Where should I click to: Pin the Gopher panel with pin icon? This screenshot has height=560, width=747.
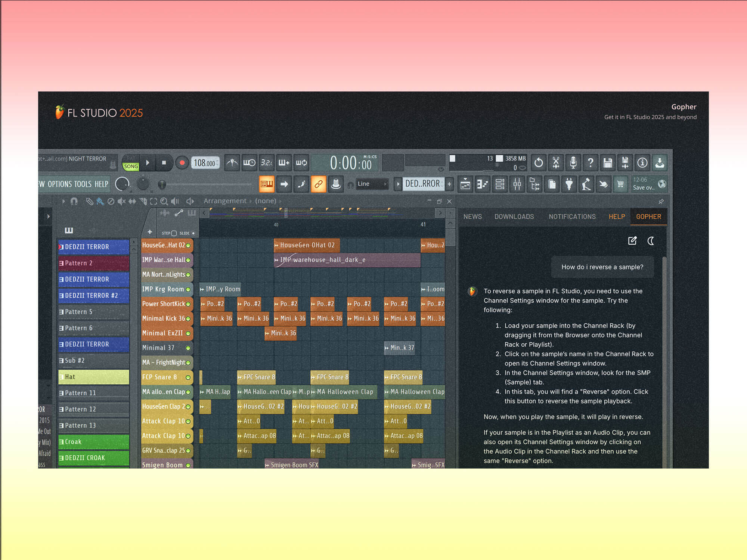click(661, 201)
